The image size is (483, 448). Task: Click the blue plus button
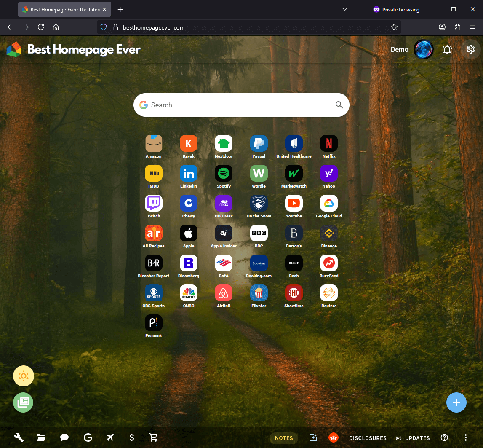tap(456, 402)
